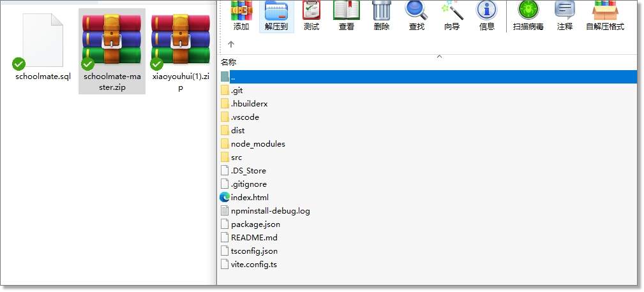Click the 信息 (Info) toolbar icon
644x292 pixels.
487,11
